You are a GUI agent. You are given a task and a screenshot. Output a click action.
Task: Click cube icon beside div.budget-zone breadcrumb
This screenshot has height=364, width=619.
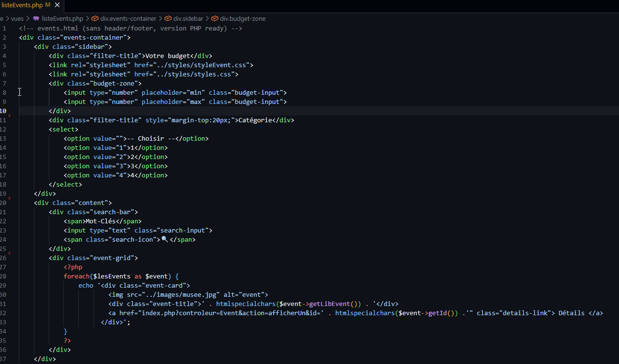click(215, 19)
